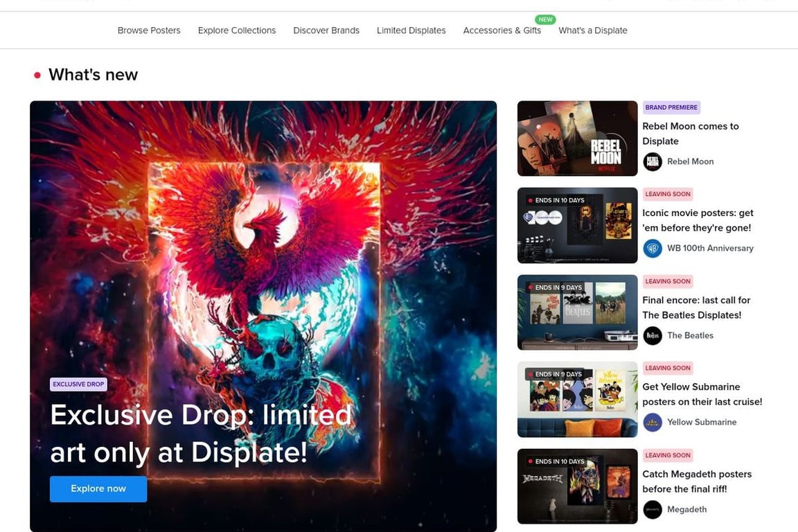Visit Accessories & Gifts
The width and height of the screenshot is (798, 532).
(502, 30)
